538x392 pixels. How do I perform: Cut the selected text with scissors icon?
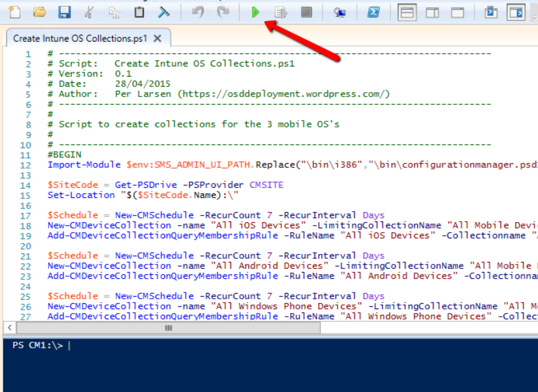pos(89,12)
